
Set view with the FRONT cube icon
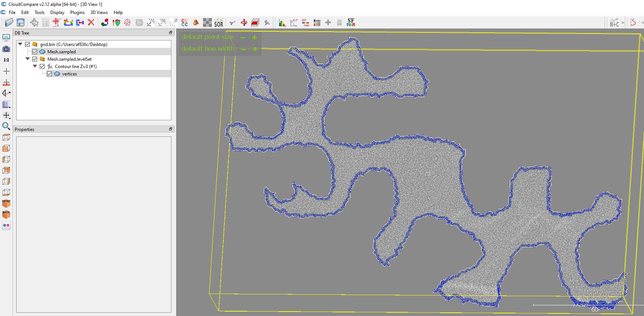coord(6,203)
